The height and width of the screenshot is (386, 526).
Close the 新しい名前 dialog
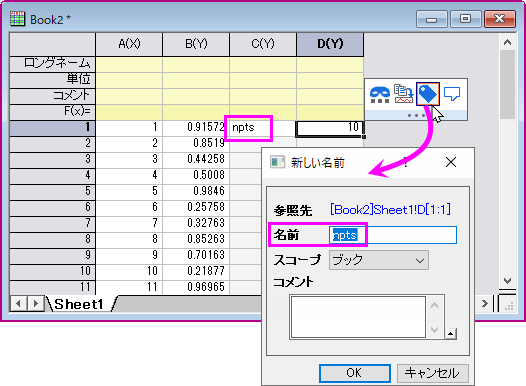tap(451, 162)
